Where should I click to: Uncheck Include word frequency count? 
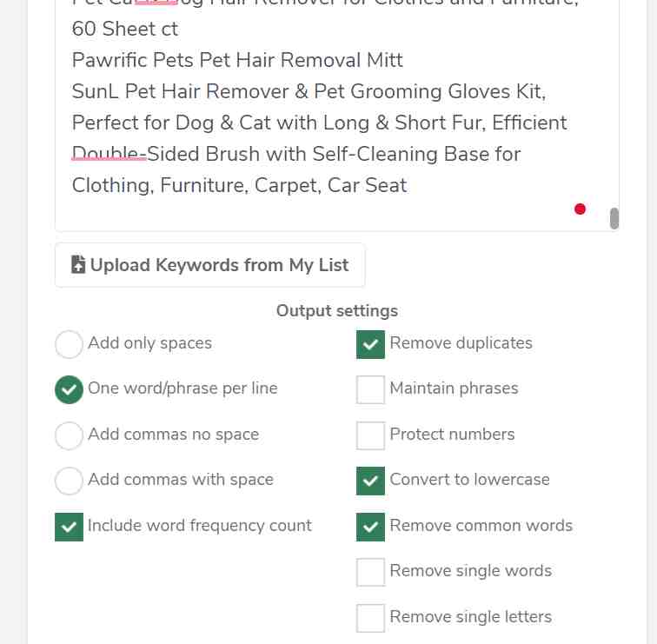(x=69, y=527)
